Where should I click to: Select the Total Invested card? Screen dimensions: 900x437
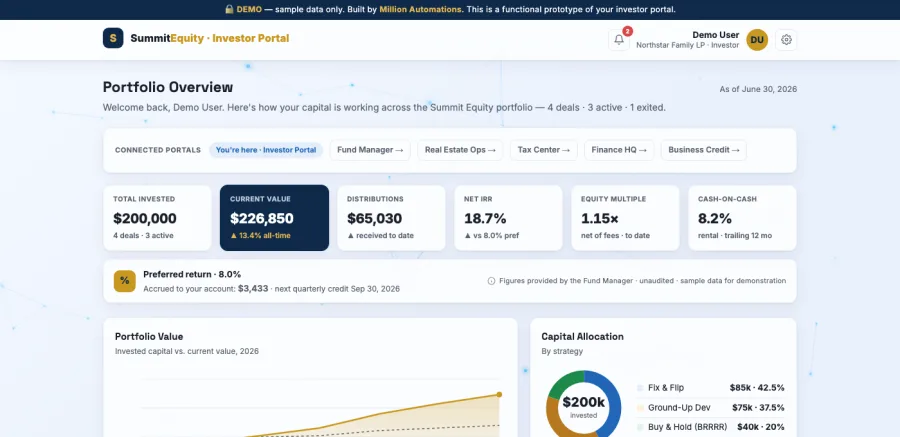pyautogui.click(x=157, y=218)
